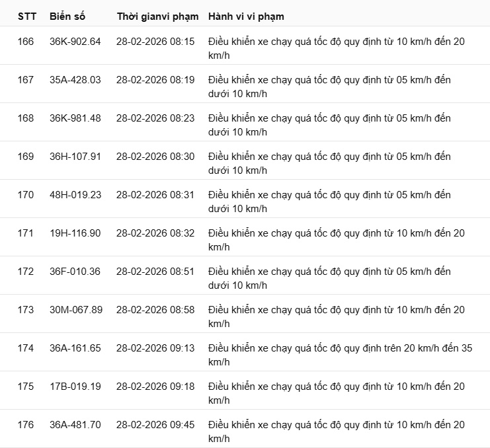Click plate number 30M-067.89
Image resolution: width=490 pixels, height=448 pixels.
(x=76, y=310)
